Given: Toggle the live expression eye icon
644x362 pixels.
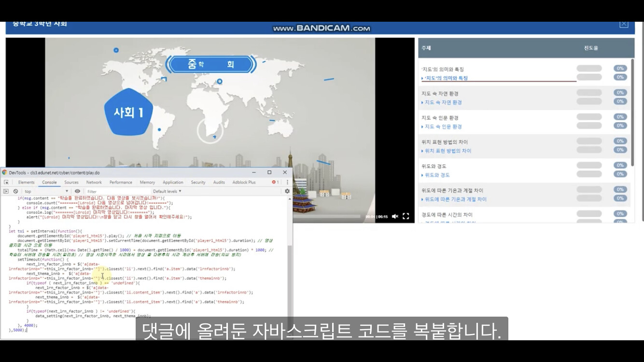Looking at the screenshot, I should [x=77, y=192].
